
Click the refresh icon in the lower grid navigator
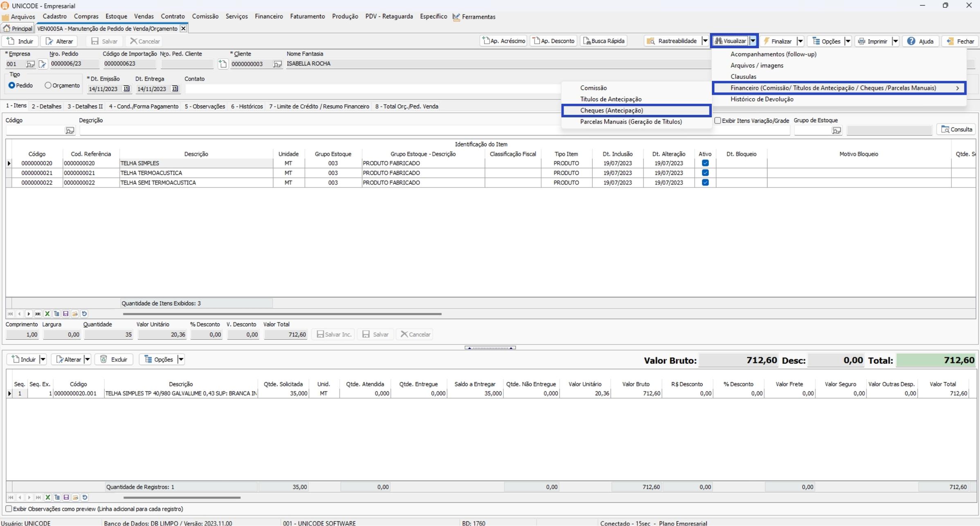click(85, 497)
